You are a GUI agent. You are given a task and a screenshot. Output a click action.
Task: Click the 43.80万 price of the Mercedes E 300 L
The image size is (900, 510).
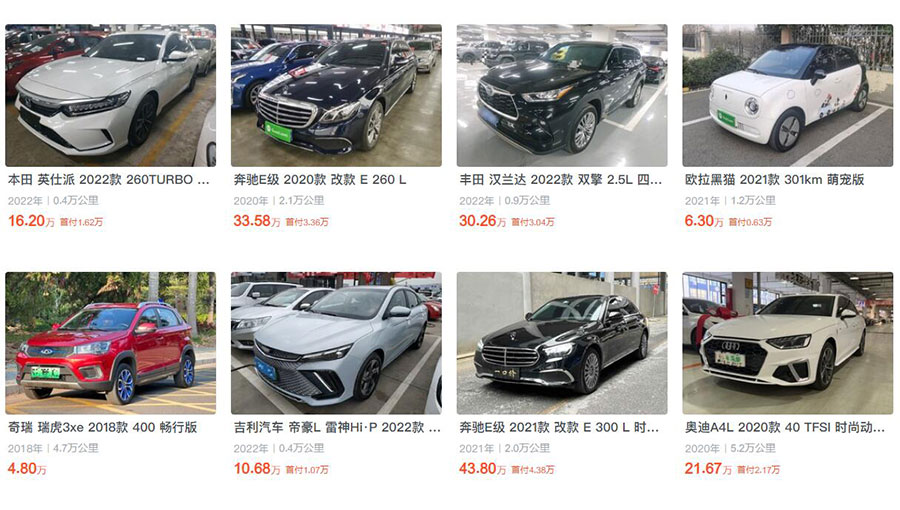[x=483, y=469]
